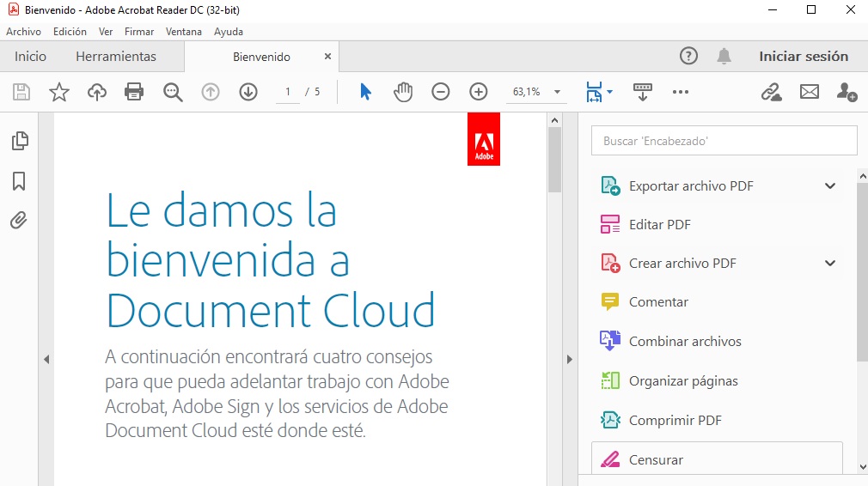The image size is (868, 486).
Task: Open the Ventana menu
Action: (x=184, y=32)
